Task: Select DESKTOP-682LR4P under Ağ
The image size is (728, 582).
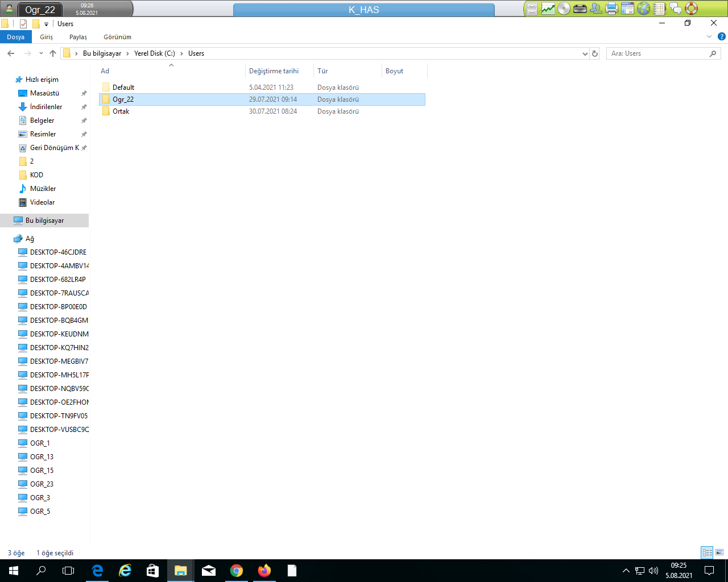Action: click(58, 280)
